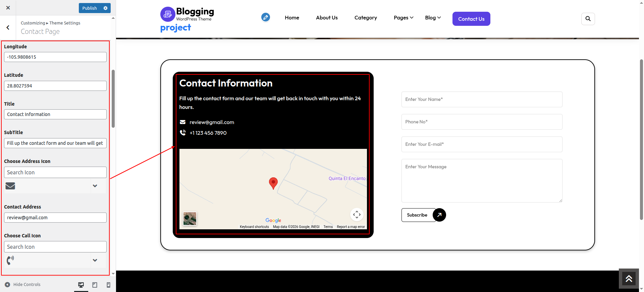Open the Blog navigation submenu
The width and height of the screenshot is (644, 292).
click(x=433, y=17)
